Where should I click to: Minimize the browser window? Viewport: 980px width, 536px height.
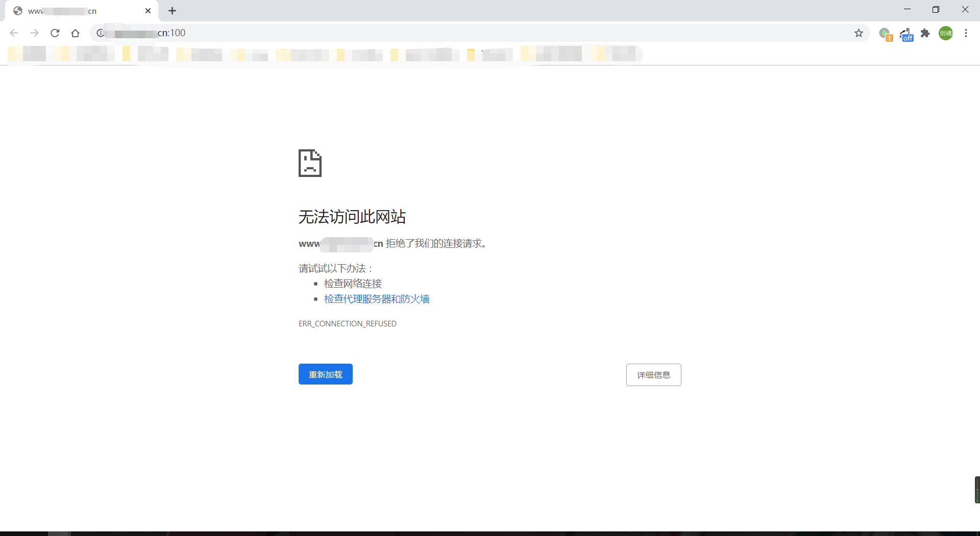[907, 10]
